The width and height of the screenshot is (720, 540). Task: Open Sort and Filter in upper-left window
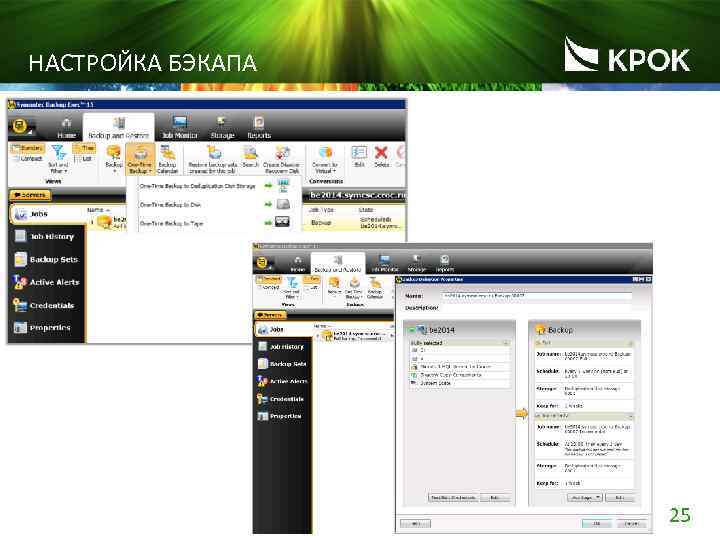(58, 159)
